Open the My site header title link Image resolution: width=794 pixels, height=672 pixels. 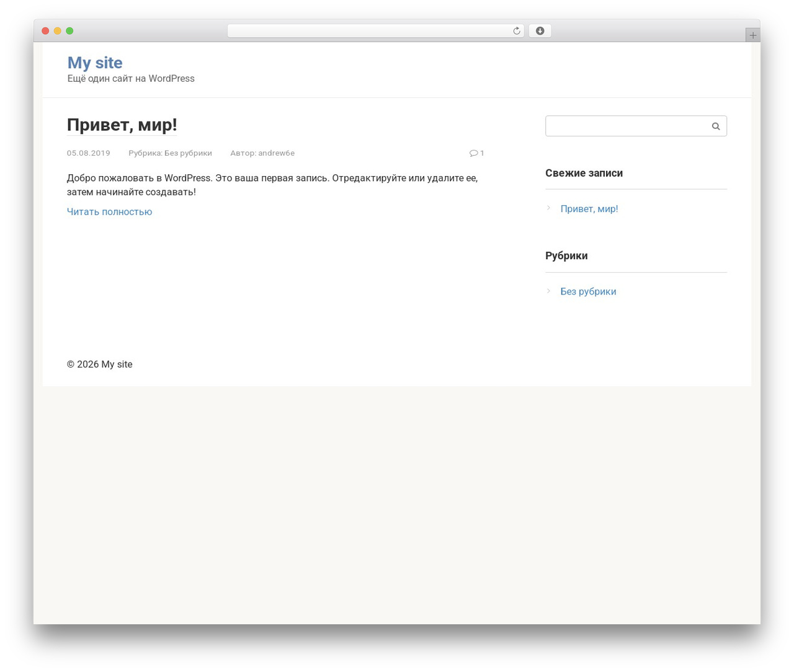pos(95,63)
